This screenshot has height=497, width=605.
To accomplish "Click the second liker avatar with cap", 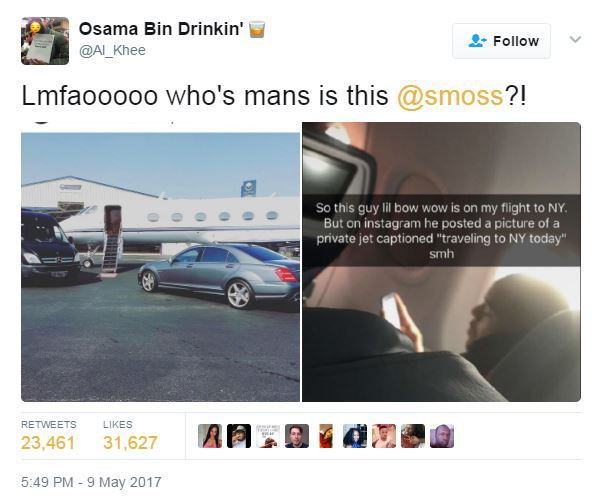I will point(239,436).
